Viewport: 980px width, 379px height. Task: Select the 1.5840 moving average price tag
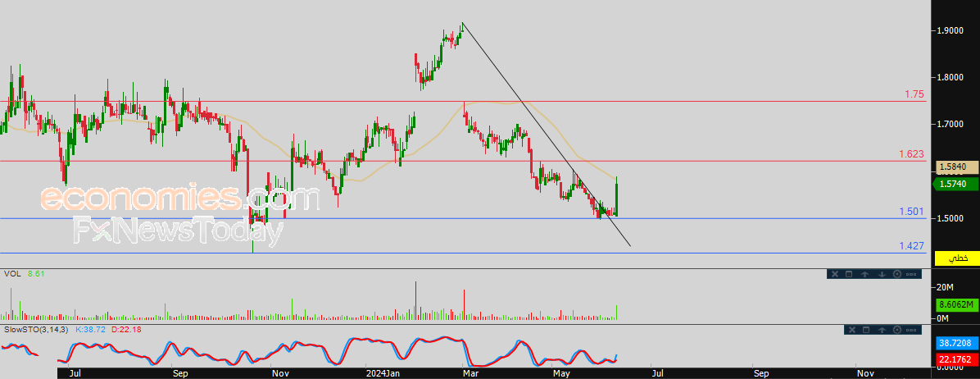point(956,167)
